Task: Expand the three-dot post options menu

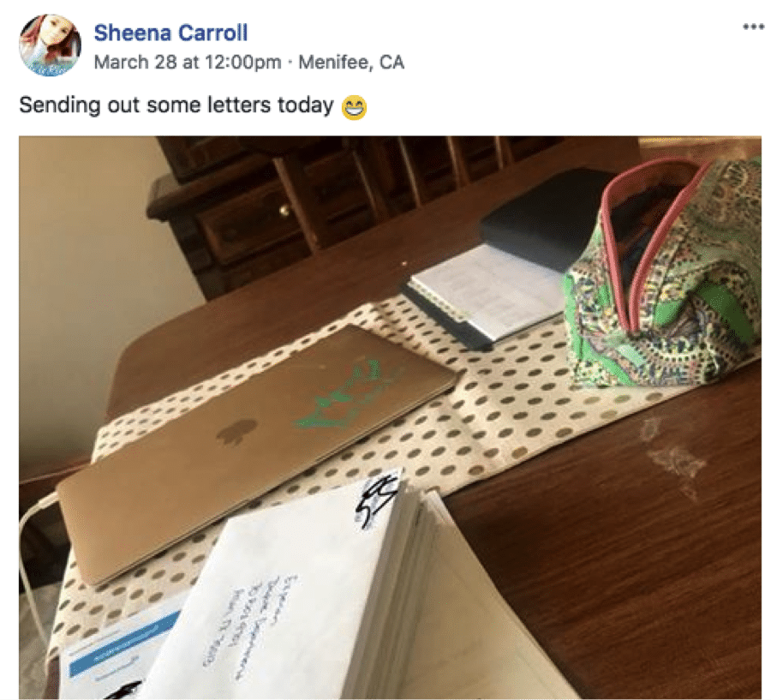Action: coord(753,27)
